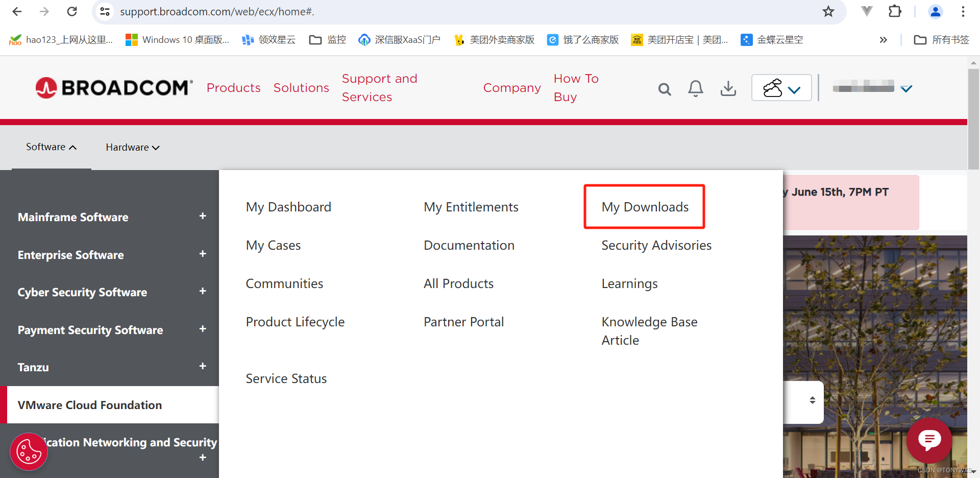Open site information icon in address bar

pos(105,11)
